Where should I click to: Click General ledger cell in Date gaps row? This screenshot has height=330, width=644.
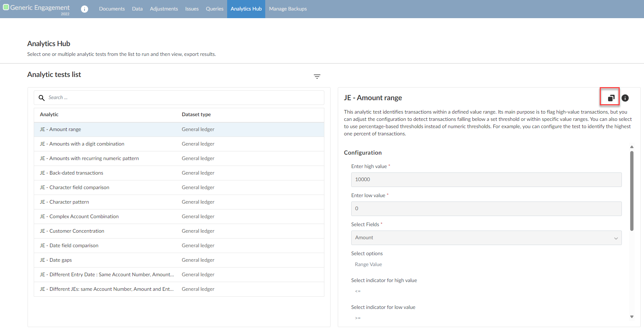[x=198, y=260]
